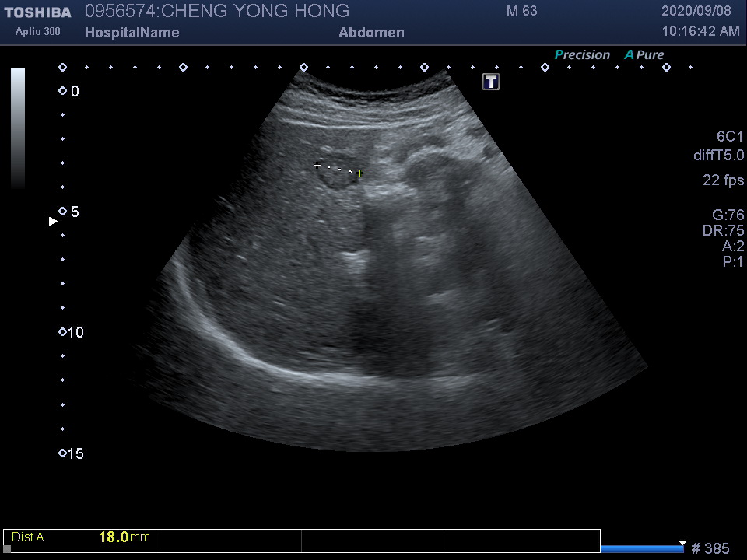Click the Precision imaging label

click(x=582, y=54)
